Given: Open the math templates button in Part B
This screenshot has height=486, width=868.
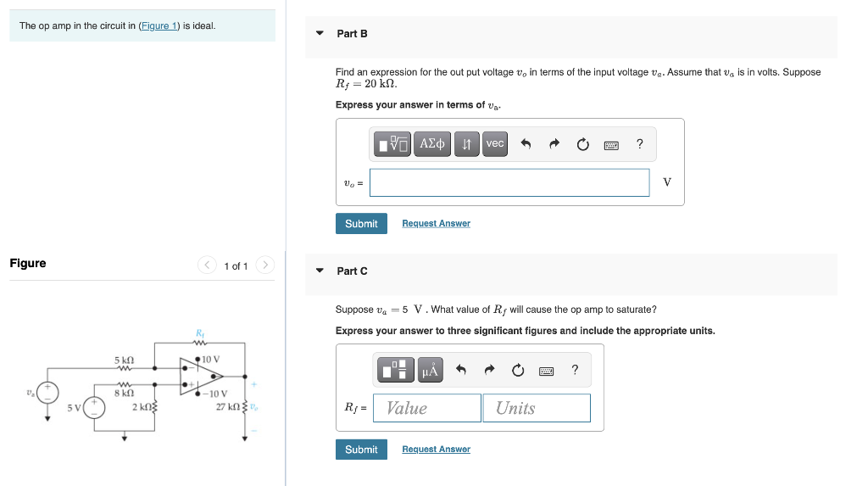Looking at the screenshot, I should (392, 144).
